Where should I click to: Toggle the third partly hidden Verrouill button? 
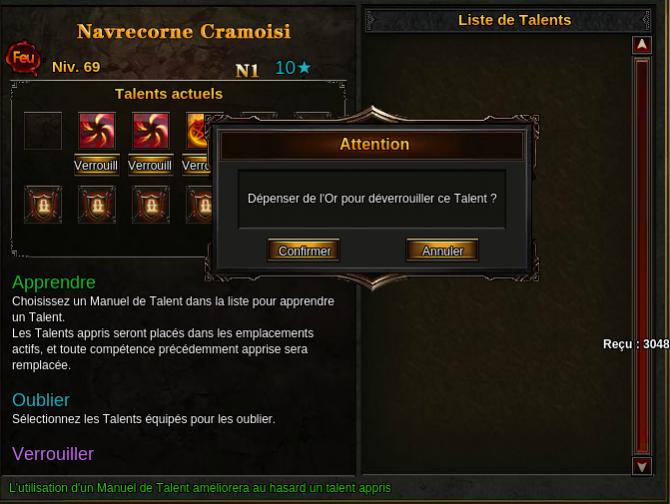(196, 165)
